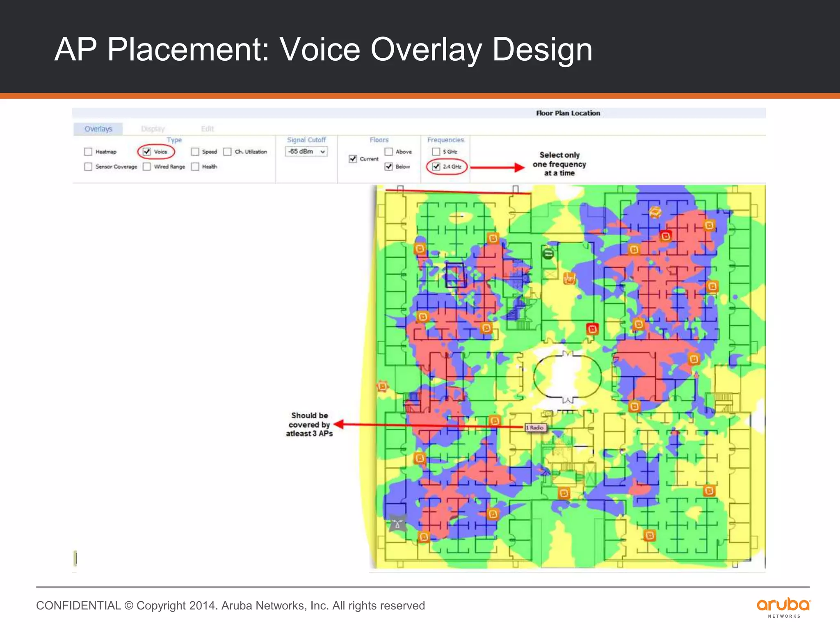The image size is (840, 630).
Task: Click the green circular icon on map
Action: click(x=548, y=253)
